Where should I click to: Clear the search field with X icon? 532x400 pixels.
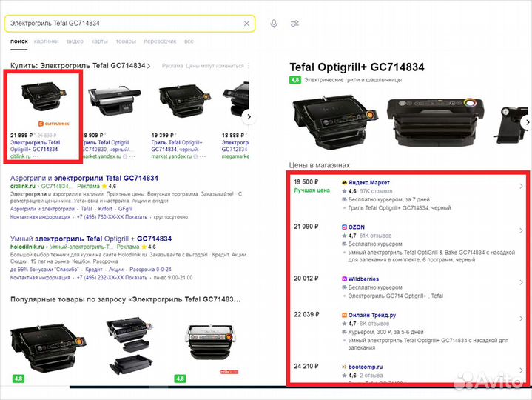click(246, 24)
